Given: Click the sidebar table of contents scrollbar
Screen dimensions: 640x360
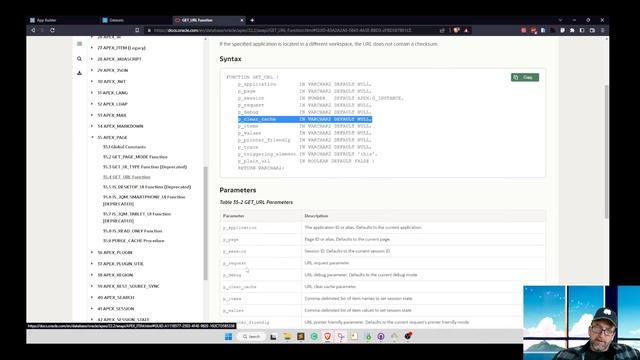Looking at the screenshot, I should (x=205, y=223).
